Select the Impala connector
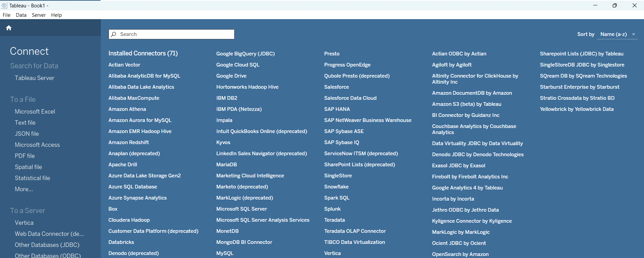This screenshot has width=644, height=258. click(x=225, y=120)
